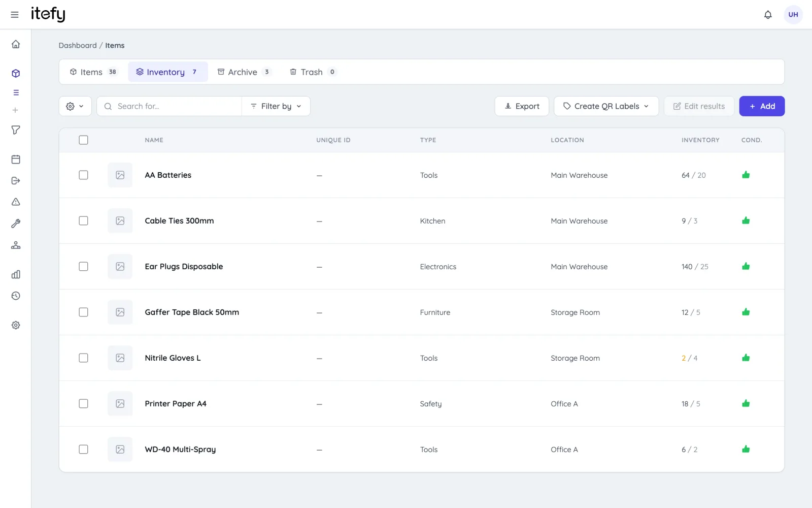Image resolution: width=812 pixels, height=508 pixels.
Task: Sort by the INVENTORY column header
Action: click(x=700, y=140)
